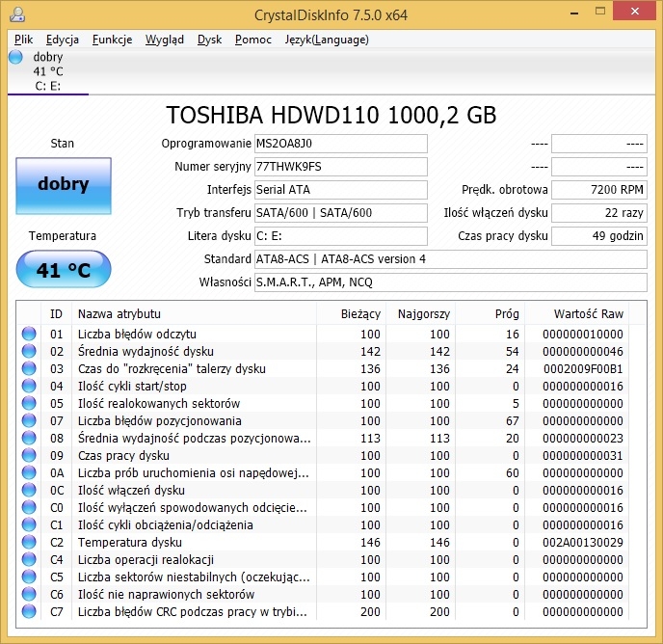
Task: Click status orb for attribute C2 Temperatura dysku
Action: click(29, 542)
